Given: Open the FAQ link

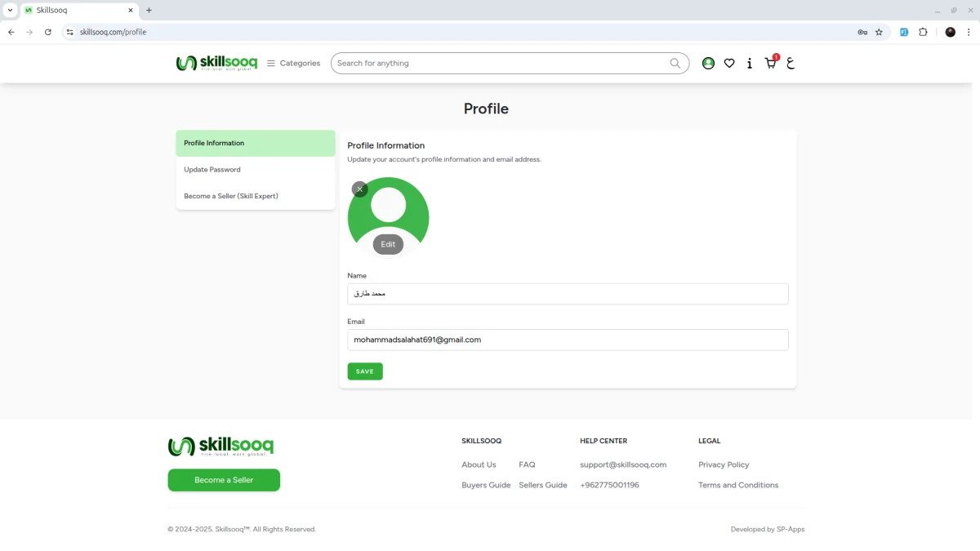Looking at the screenshot, I should (527, 464).
